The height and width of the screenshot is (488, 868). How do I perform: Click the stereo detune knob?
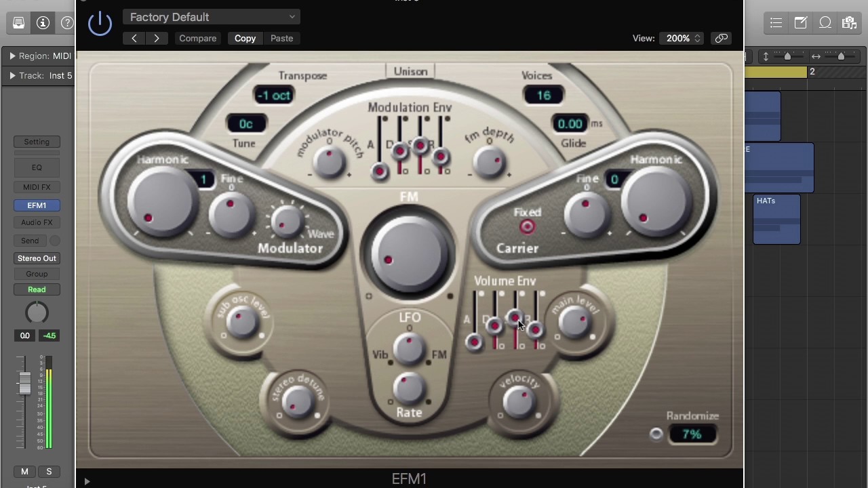298,401
